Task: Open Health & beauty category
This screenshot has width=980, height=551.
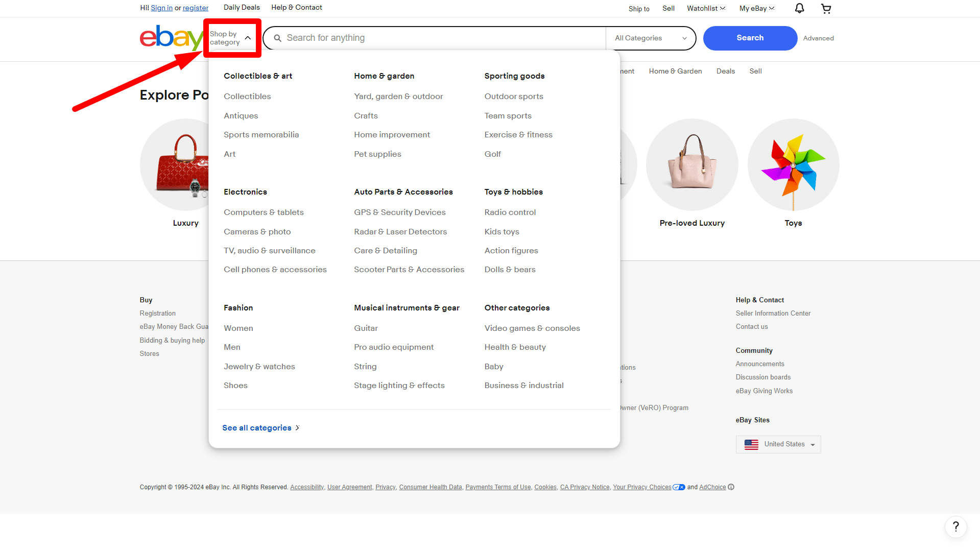Action: (x=515, y=347)
